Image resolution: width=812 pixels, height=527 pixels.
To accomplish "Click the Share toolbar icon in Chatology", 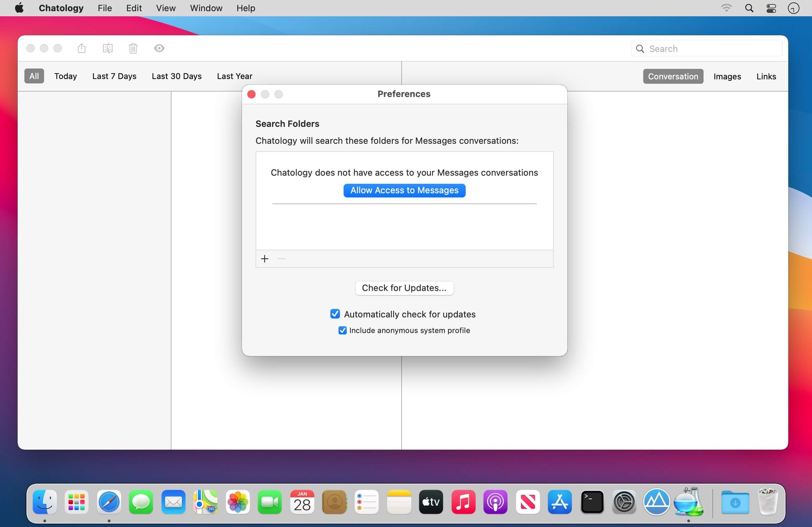I will [x=82, y=48].
